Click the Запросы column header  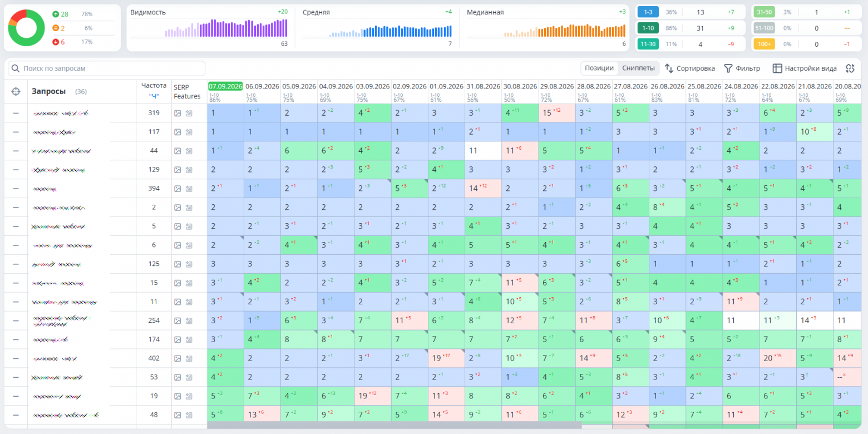click(x=48, y=91)
